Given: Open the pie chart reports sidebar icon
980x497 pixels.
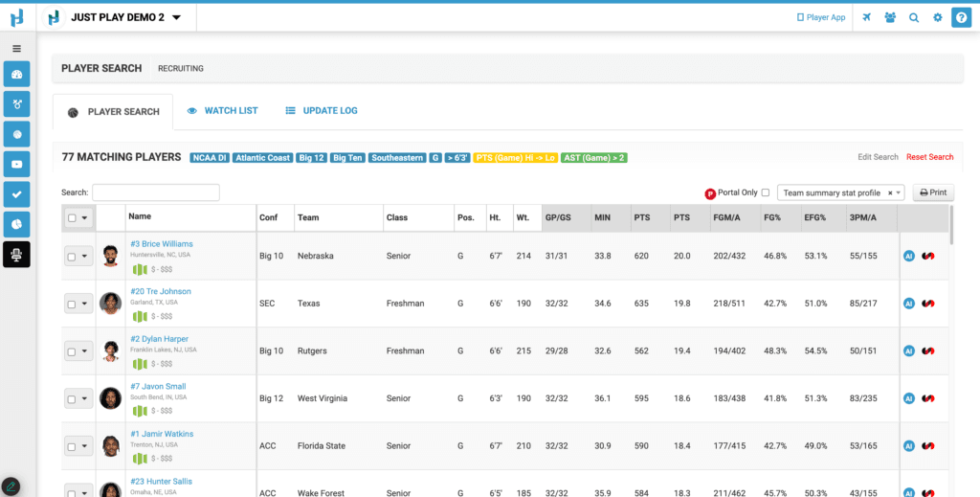Looking at the screenshot, I should tap(17, 224).
